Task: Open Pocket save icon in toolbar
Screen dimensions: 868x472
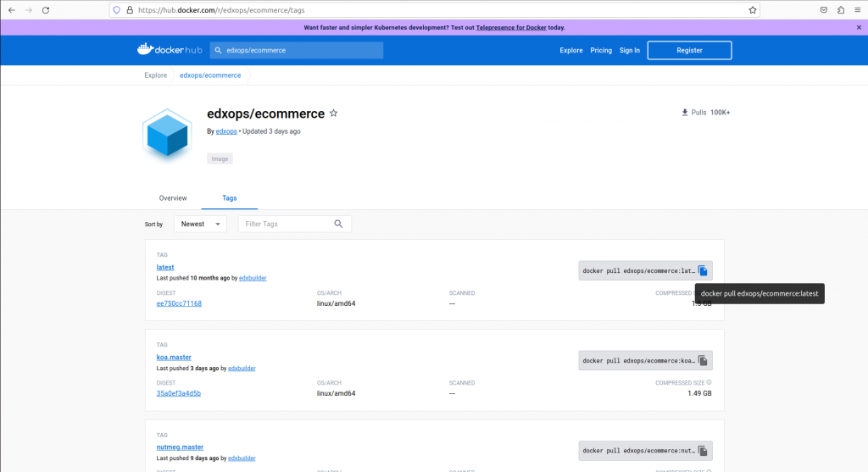Action: pyautogui.click(x=824, y=10)
